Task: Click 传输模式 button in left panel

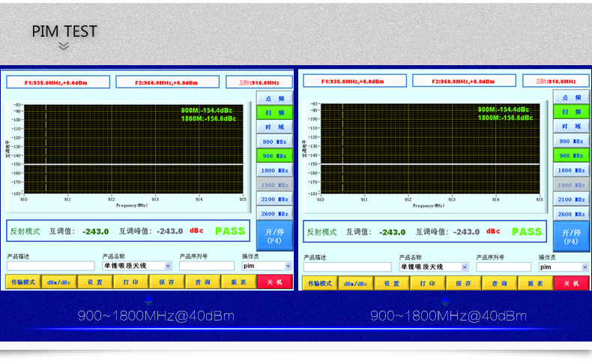Action: pos(22,282)
